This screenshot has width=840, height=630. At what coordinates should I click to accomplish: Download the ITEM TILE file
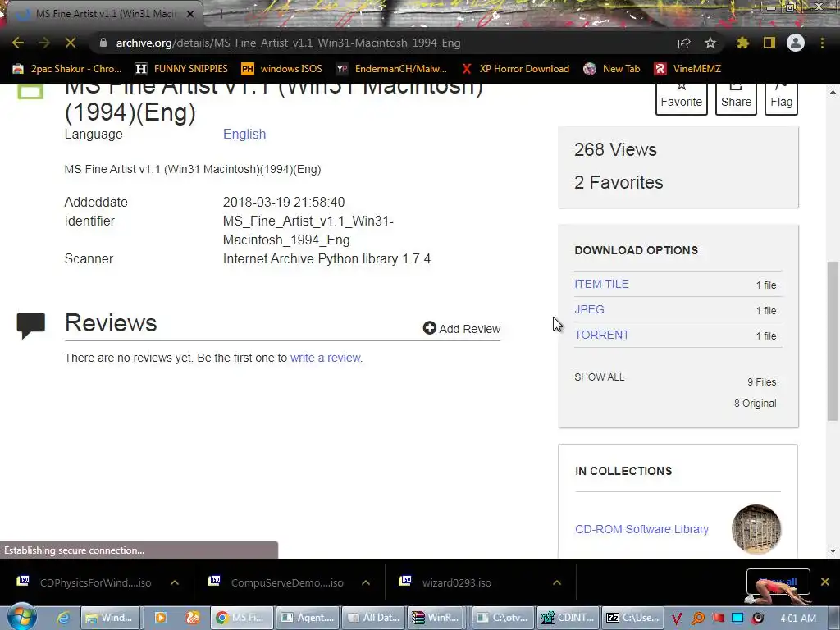601,284
